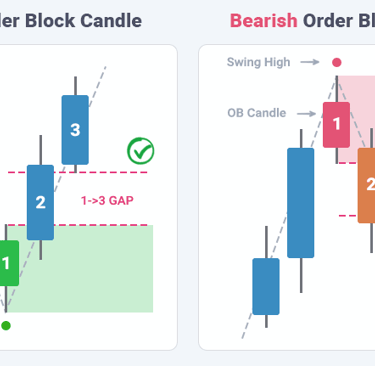Click the red Bearish heading word
Viewport: 375px width, 366px height.
264,21
